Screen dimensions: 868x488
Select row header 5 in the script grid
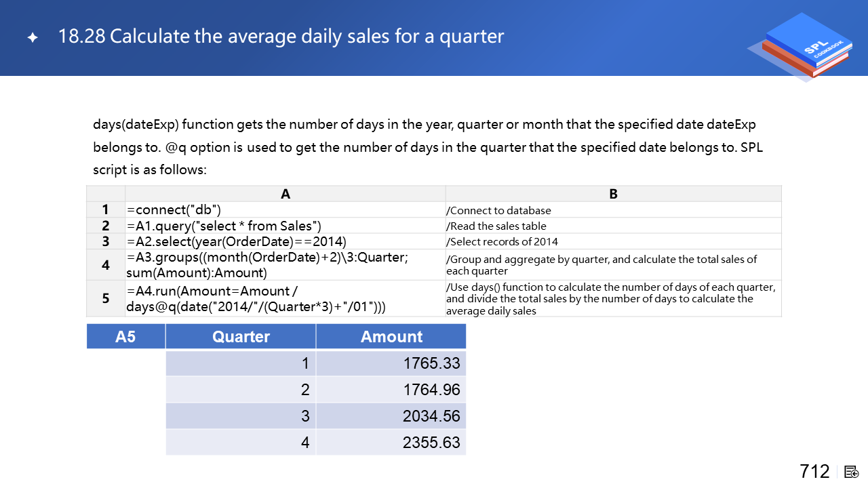(106, 298)
